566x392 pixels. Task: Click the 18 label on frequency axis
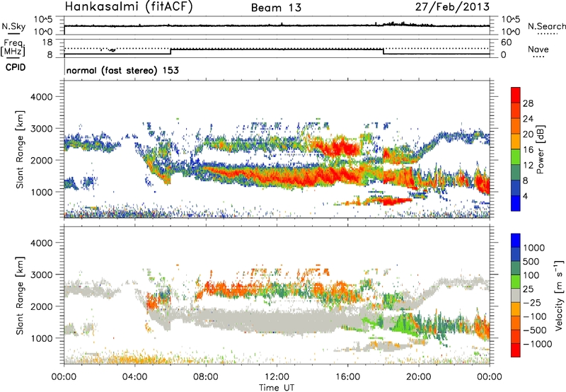coord(47,42)
